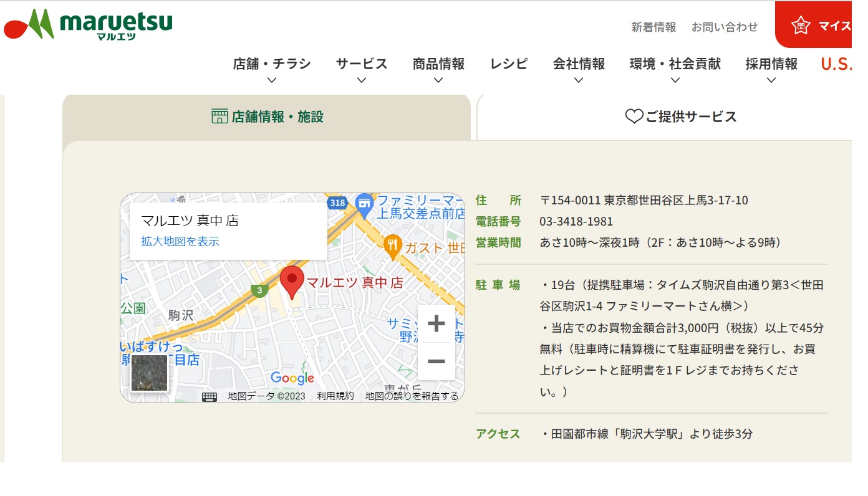The width and height of the screenshot is (868, 496).
Task: Expand the 会社情報 menu chevron
Action: coord(579,80)
